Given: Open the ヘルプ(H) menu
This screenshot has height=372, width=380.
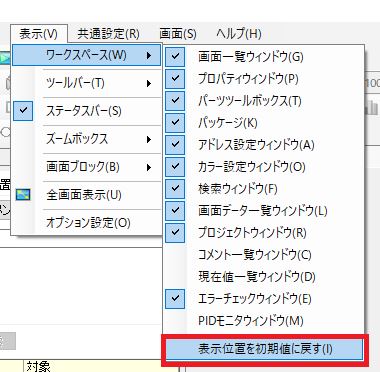Looking at the screenshot, I should 239,34.
